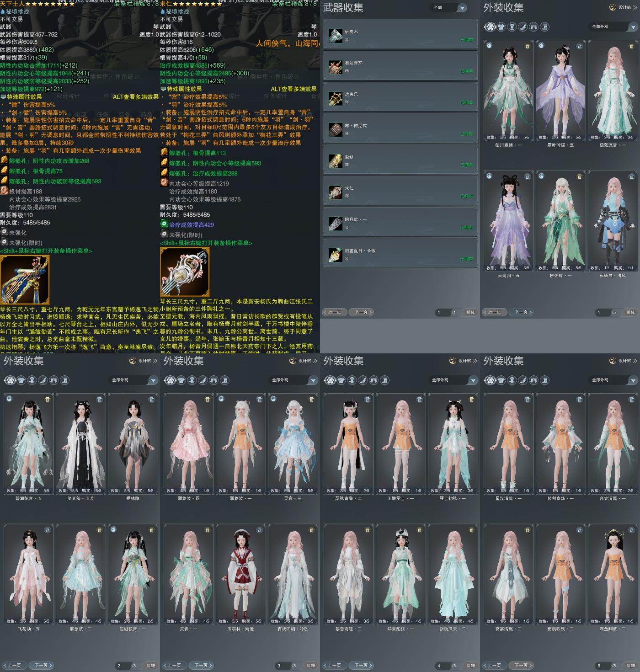This screenshot has width=640, height=672.
Task: Click the 阴性内功破防等级提高2033(+252) line
Action: pyautogui.click(x=44, y=81)
